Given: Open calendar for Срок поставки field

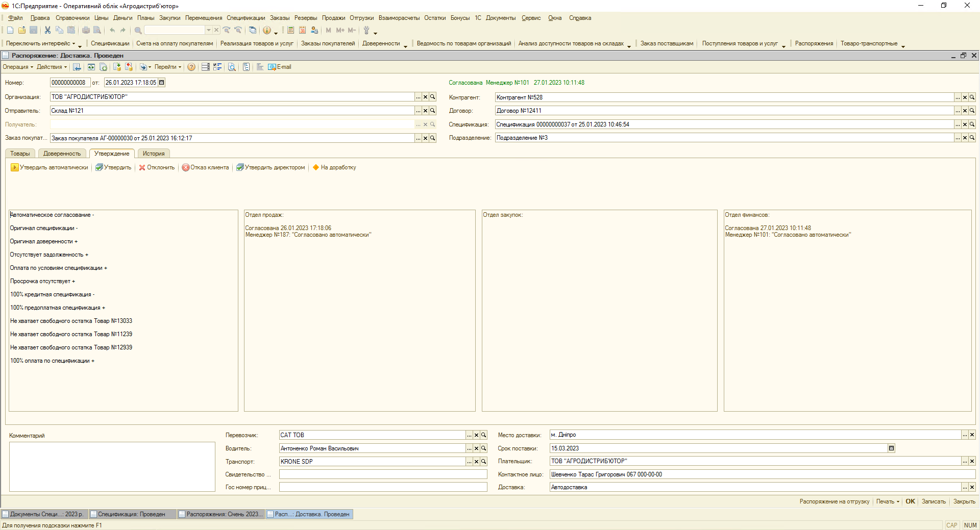Looking at the screenshot, I should pos(891,448).
